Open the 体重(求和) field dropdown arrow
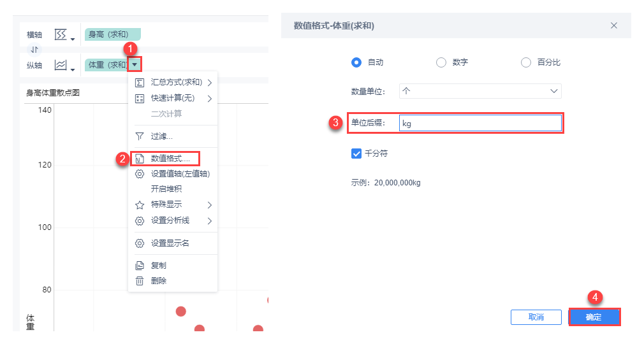 (x=134, y=64)
